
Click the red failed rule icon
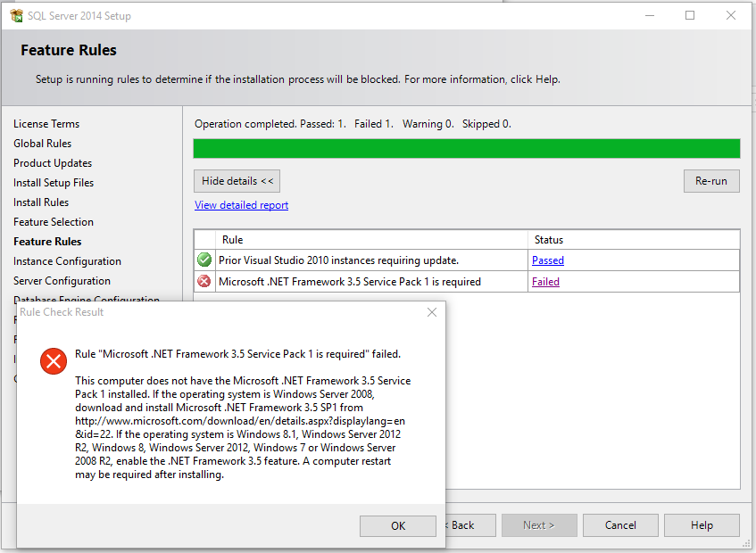point(204,281)
